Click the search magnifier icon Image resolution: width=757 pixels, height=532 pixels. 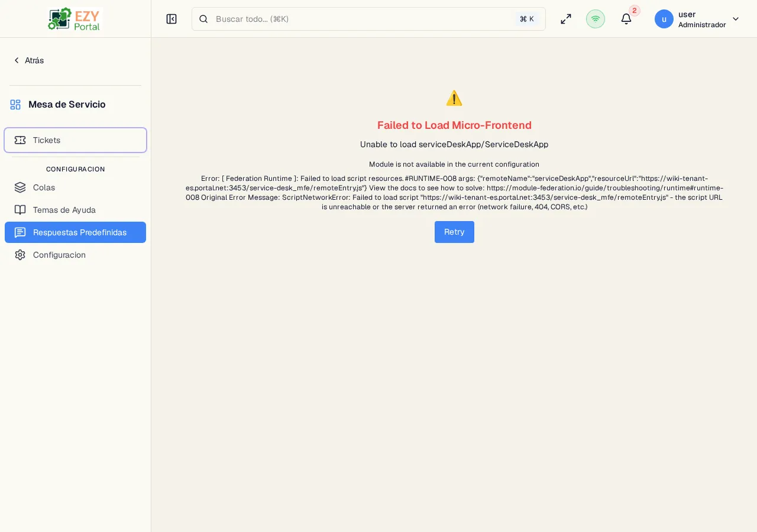coord(203,19)
